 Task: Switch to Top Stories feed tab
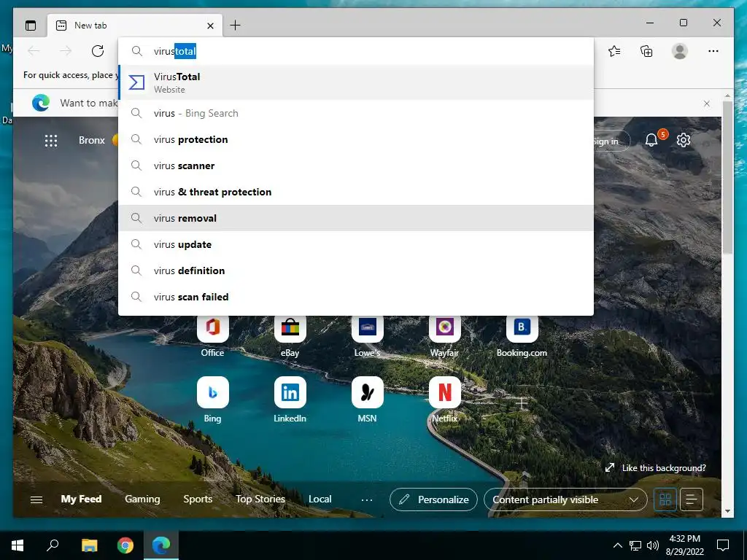coord(260,499)
